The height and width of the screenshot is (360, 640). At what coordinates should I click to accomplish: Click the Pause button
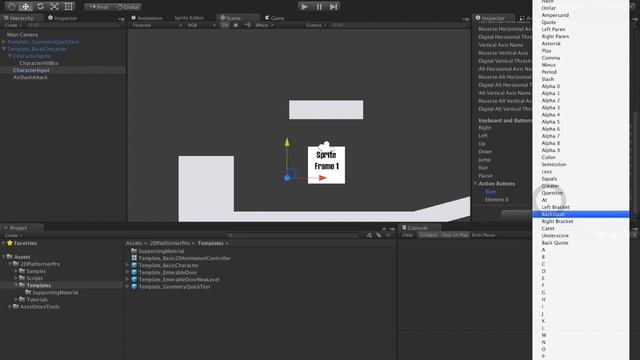coord(319,7)
